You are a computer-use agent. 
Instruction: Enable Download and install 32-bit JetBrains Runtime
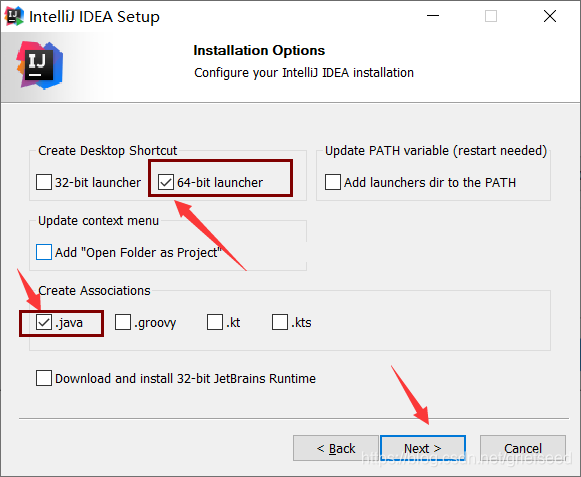tap(44, 378)
